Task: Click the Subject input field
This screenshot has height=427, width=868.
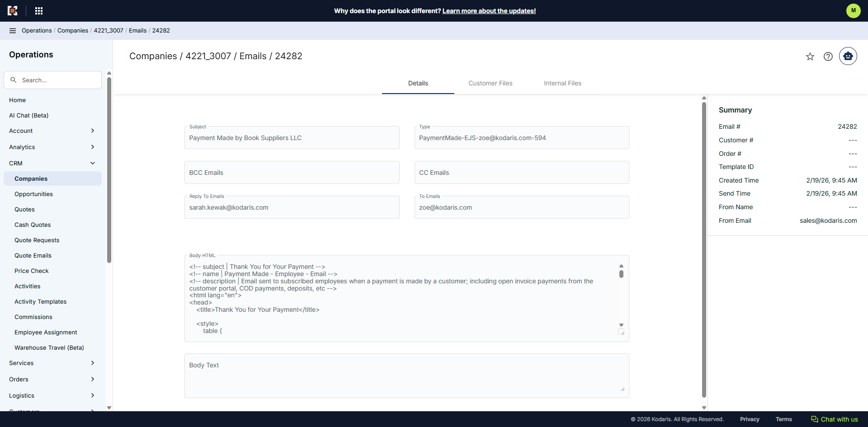Action: pyautogui.click(x=292, y=138)
